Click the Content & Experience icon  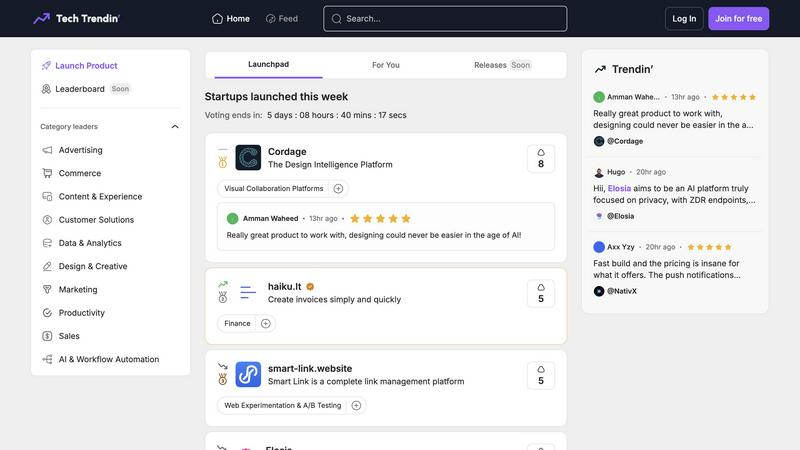[x=47, y=196]
